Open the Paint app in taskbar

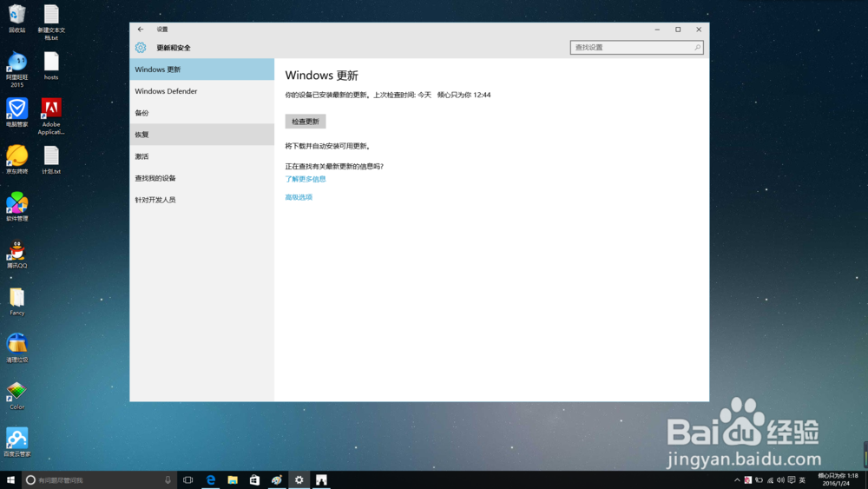(277, 480)
